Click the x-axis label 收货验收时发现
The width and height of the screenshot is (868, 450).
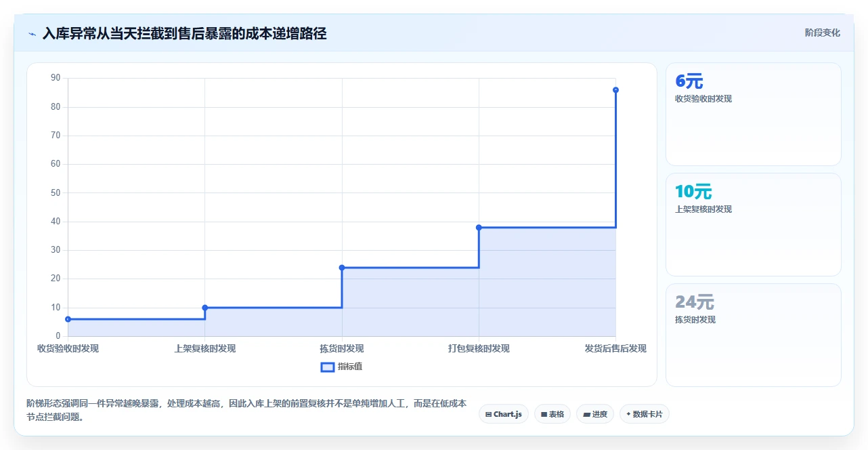pyautogui.click(x=68, y=348)
